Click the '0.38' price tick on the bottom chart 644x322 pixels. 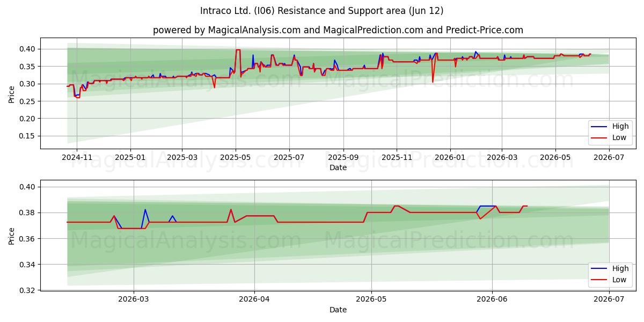pos(28,213)
